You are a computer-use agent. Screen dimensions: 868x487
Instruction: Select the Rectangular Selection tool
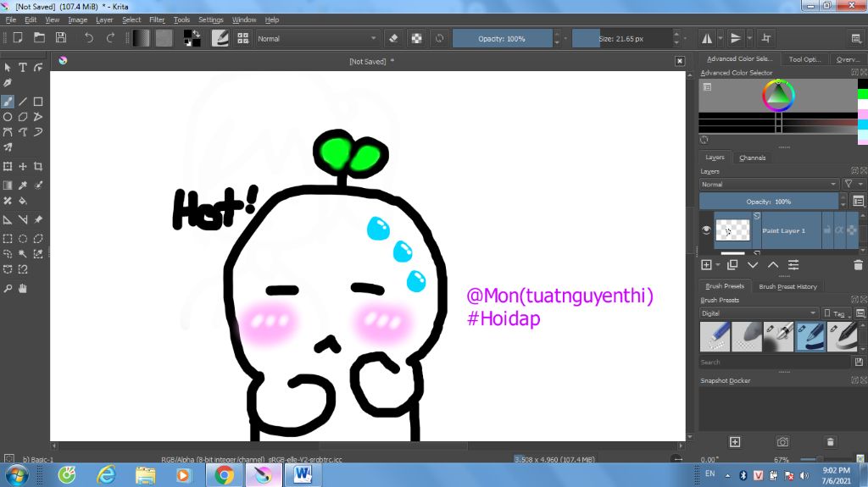click(8, 239)
